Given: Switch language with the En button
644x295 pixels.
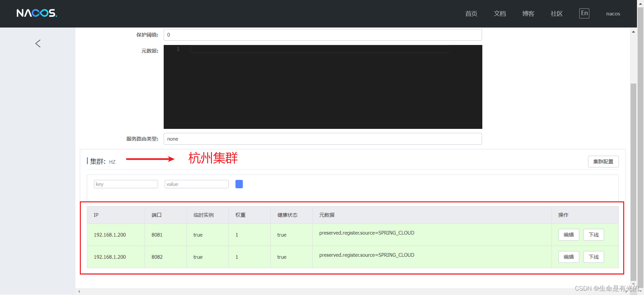Looking at the screenshot, I should [584, 13].
